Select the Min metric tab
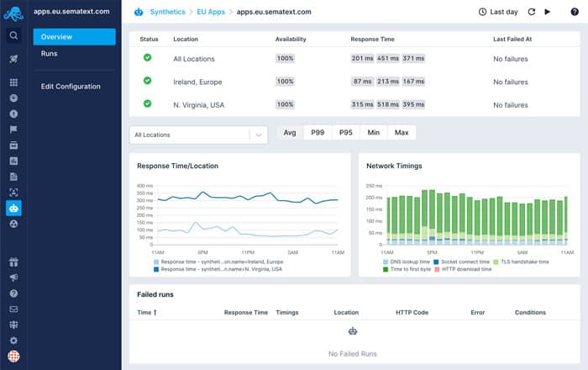 (374, 133)
